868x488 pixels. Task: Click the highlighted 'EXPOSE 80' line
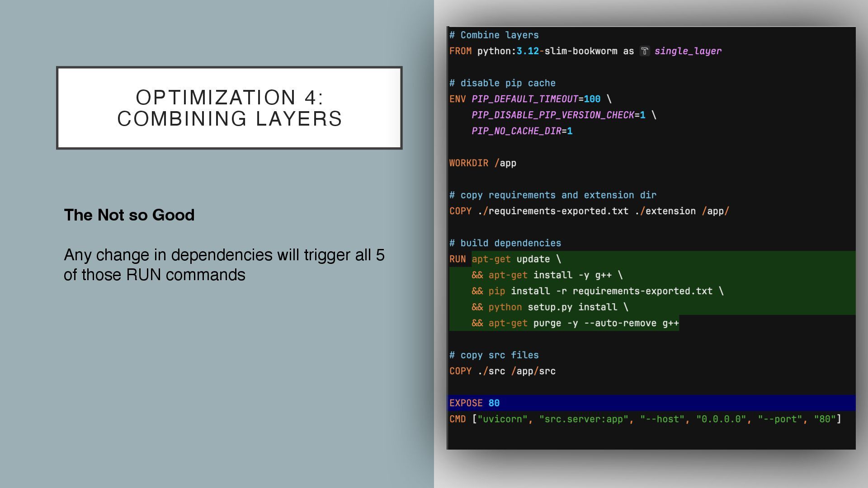tap(652, 403)
